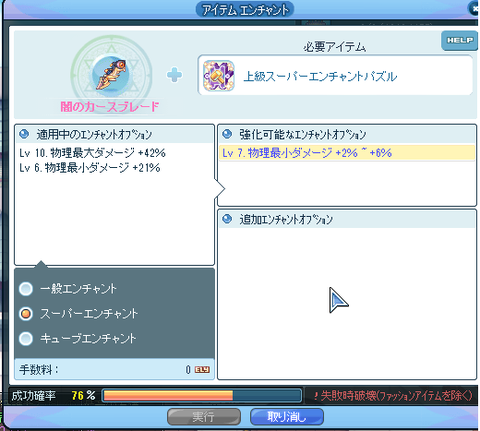
Task: Click the 必要アイテム label
Action: tap(335, 47)
